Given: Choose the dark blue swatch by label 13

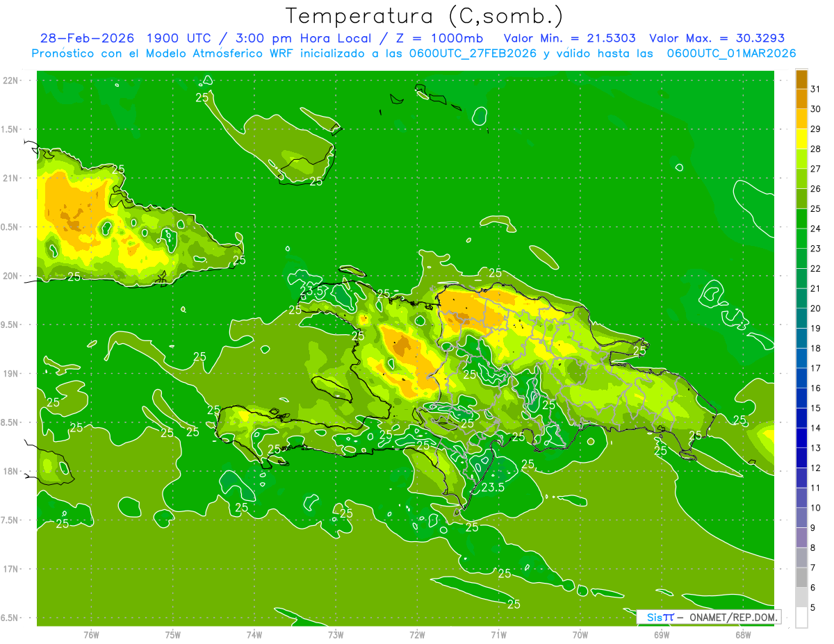Looking at the screenshot, I should click(801, 438).
